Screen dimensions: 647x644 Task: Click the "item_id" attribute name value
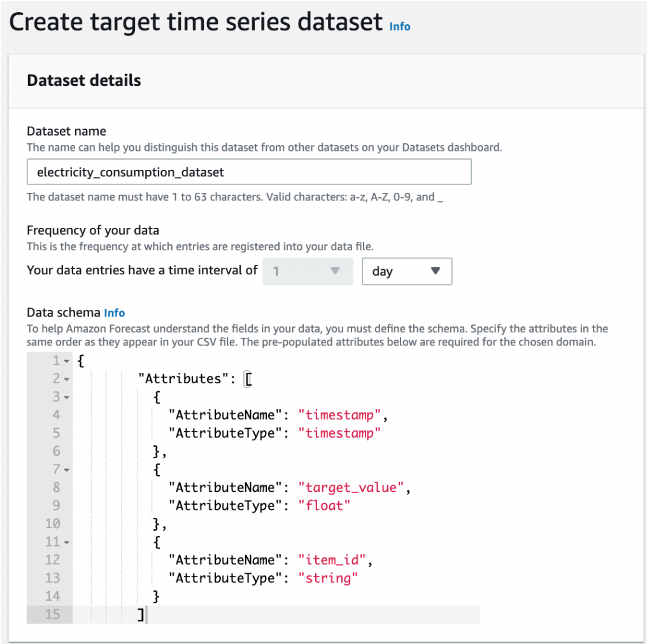[x=332, y=560]
